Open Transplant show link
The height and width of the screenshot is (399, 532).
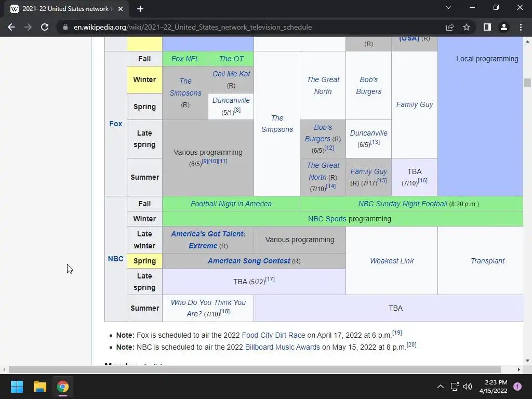pyautogui.click(x=487, y=261)
